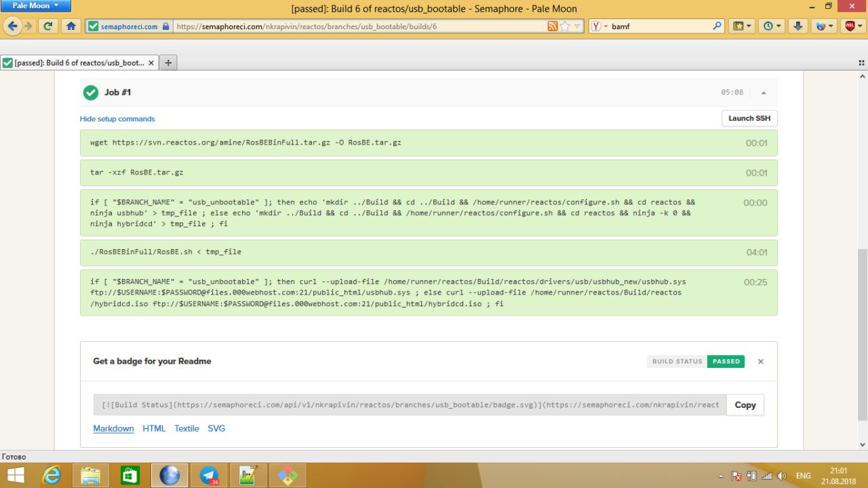This screenshot has height=488, width=868.
Task: Open Windows Store from taskbar
Action: [130, 475]
